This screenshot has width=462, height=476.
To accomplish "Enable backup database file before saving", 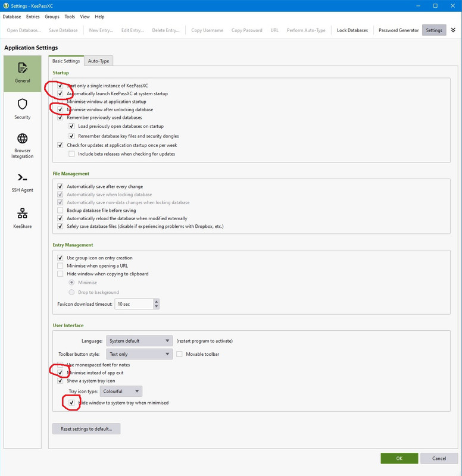I will 60,211.
